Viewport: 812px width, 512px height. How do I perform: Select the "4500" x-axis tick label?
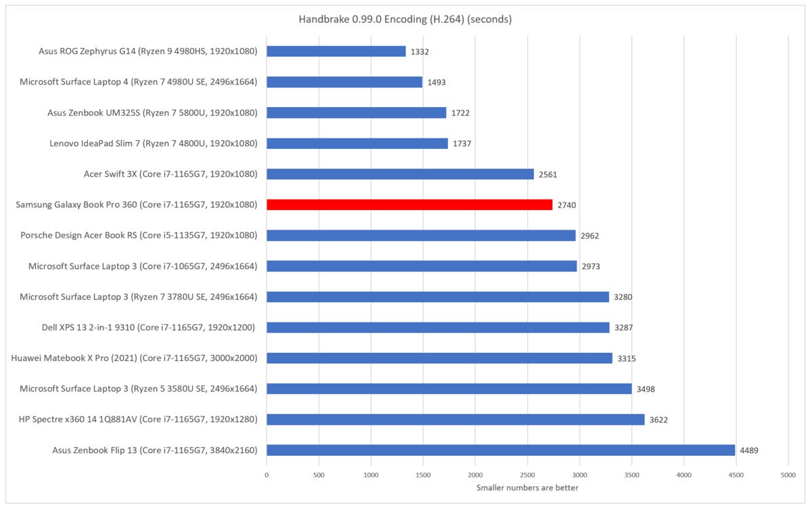pyautogui.click(x=736, y=475)
